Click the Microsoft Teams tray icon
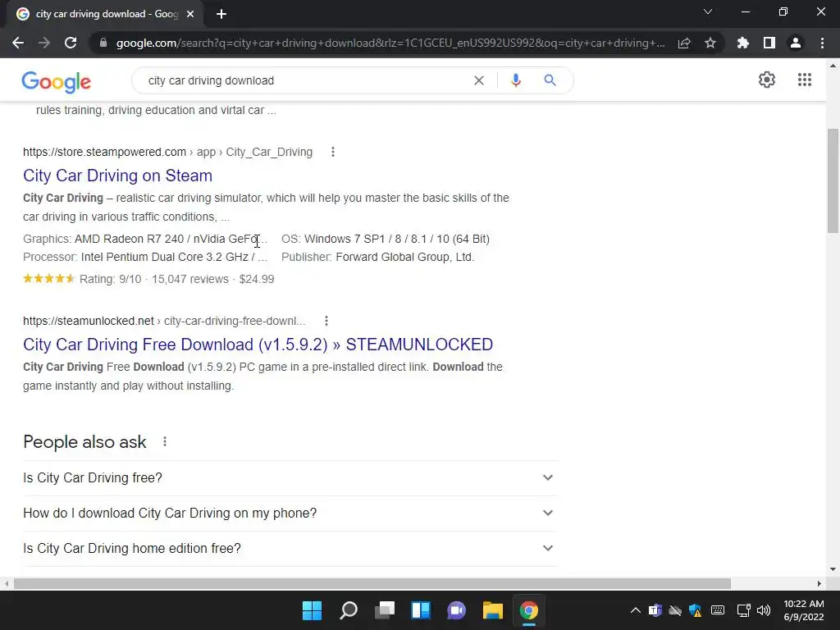Image resolution: width=840 pixels, height=630 pixels. coord(655,610)
